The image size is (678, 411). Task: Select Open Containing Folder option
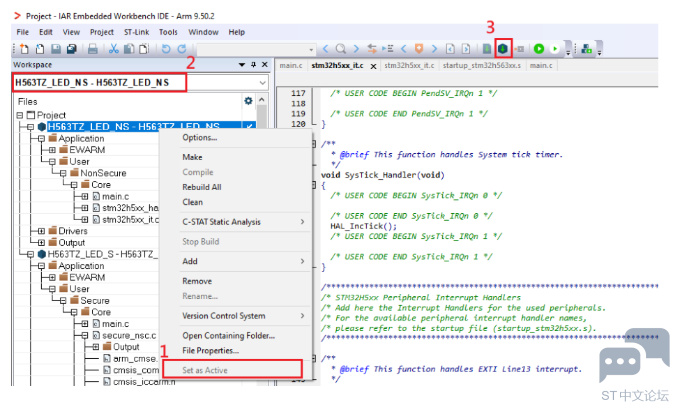[228, 336]
